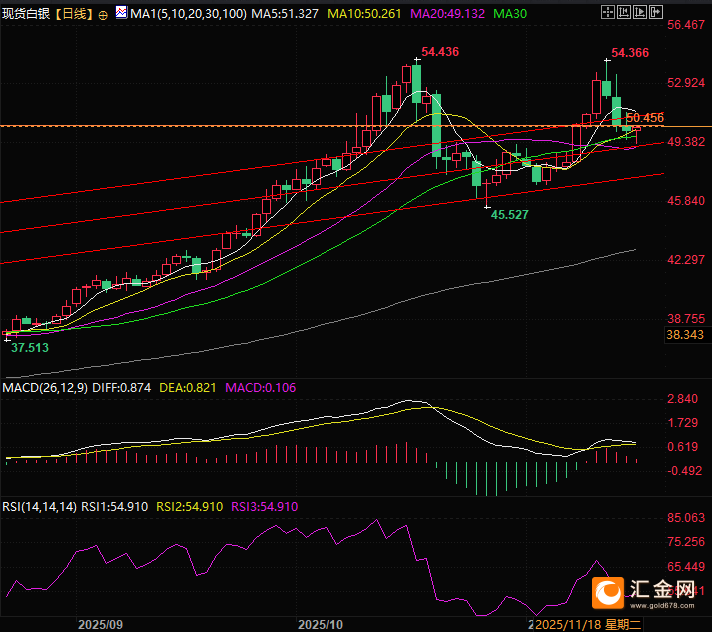
Task: Click the DIFF:0.874 value
Action: point(122,388)
